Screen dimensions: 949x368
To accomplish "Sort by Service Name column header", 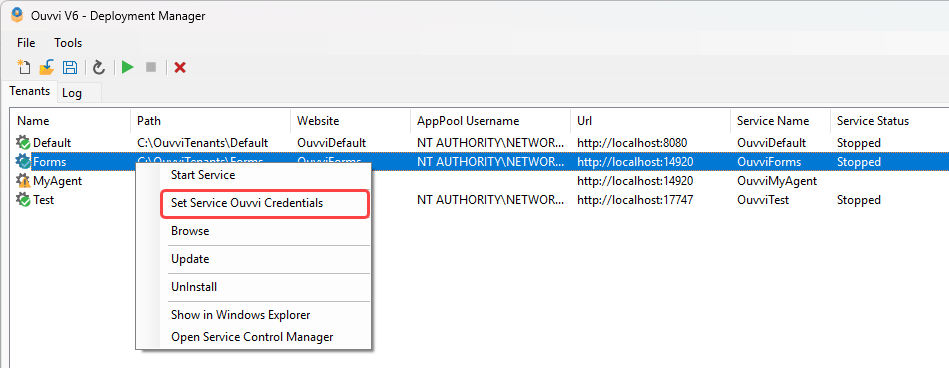I will tap(780, 121).
